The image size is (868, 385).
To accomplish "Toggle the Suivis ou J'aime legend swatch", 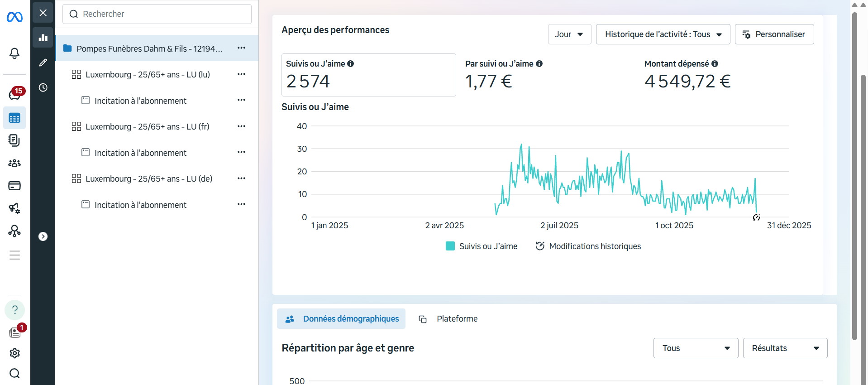I will click(450, 246).
